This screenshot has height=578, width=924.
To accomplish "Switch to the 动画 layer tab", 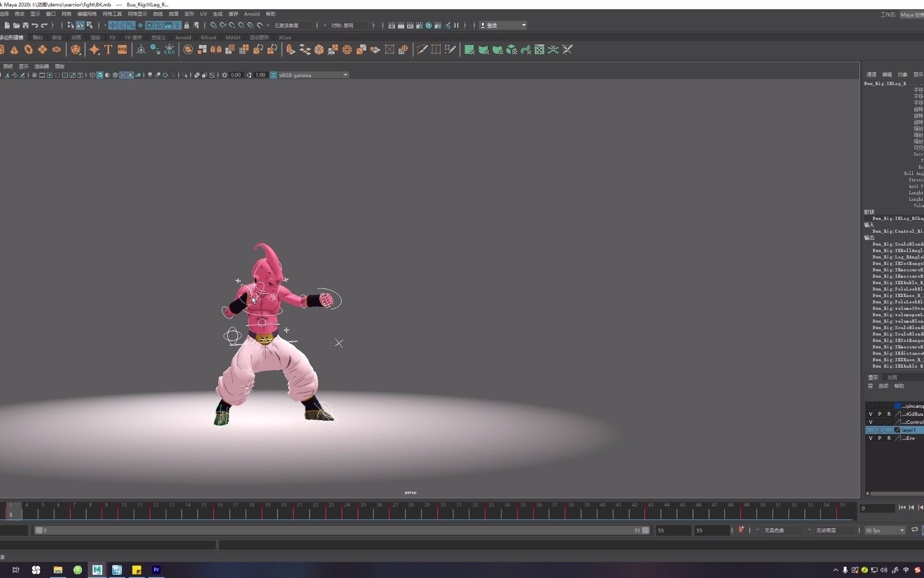I will 892,377.
